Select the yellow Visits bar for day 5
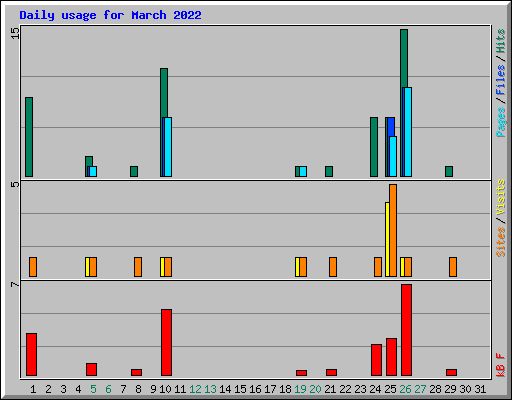The width and height of the screenshot is (512, 400). click(87, 267)
